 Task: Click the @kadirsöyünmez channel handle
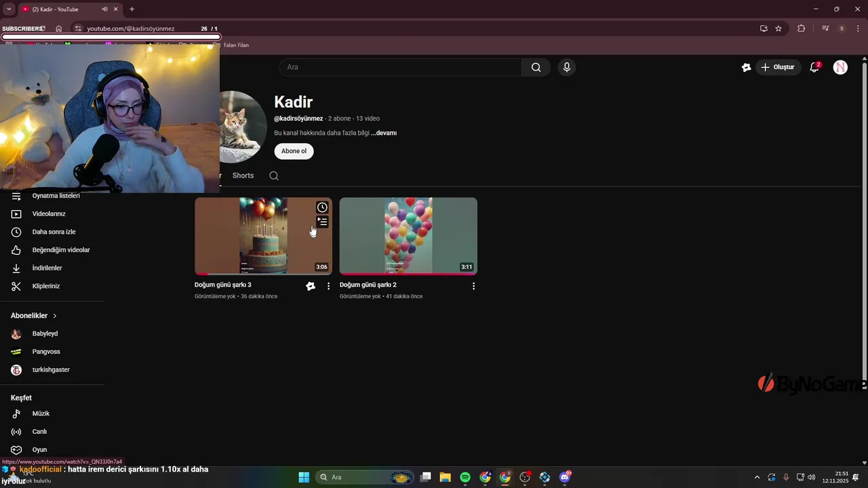[x=298, y=119]
